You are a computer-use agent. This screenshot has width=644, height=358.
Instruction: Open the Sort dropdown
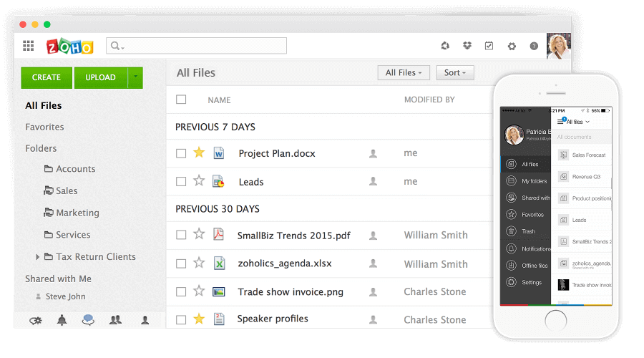tap(454, 72)
